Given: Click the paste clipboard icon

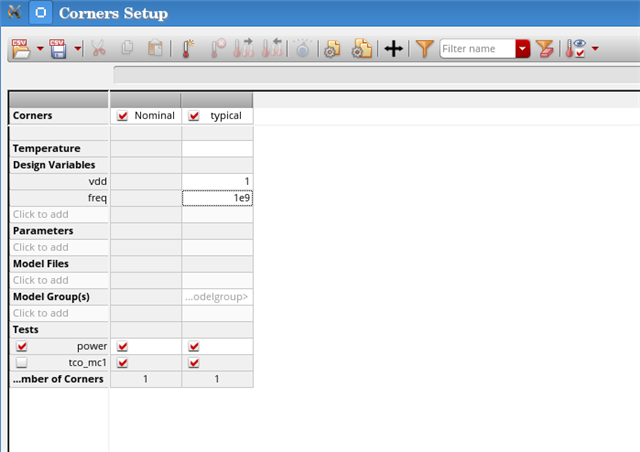Looking at the screenshot, I should click(x=155, y=48).
